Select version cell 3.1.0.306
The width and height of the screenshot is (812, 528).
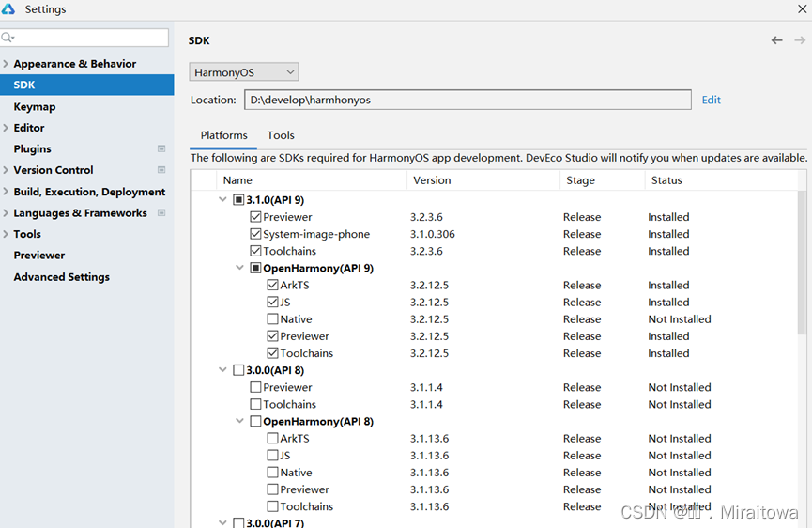pyautogui.click(x=433, y=234)
